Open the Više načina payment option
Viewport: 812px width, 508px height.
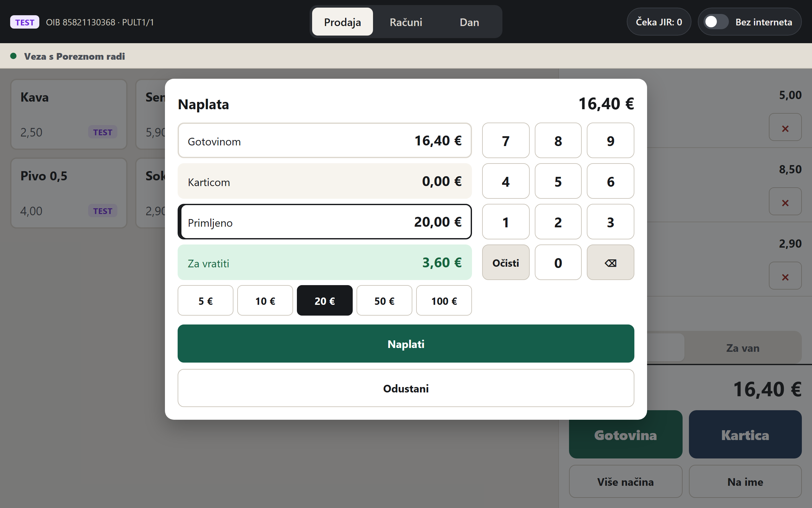[625, 482]
